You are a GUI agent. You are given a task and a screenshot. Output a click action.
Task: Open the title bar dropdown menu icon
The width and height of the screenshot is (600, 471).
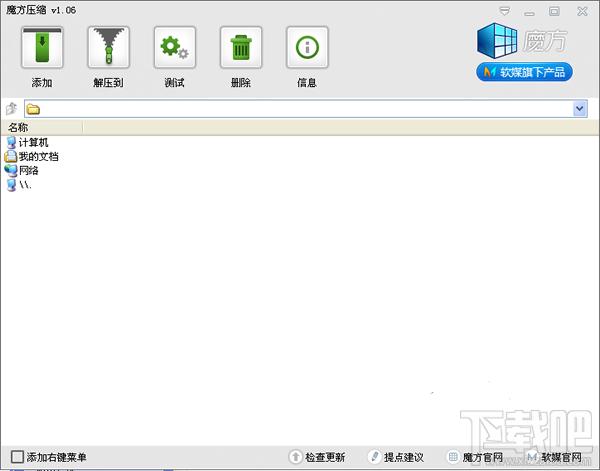[x=505, y=11]
